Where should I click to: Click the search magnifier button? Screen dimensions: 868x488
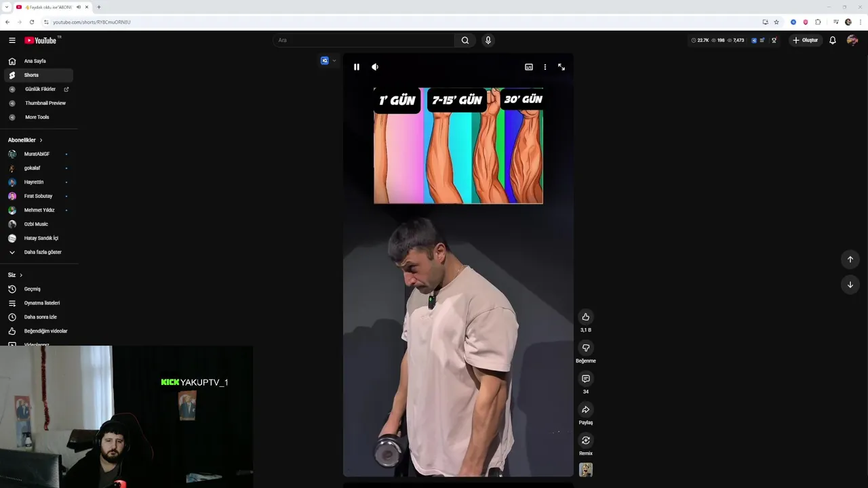(x=465, y=40)
